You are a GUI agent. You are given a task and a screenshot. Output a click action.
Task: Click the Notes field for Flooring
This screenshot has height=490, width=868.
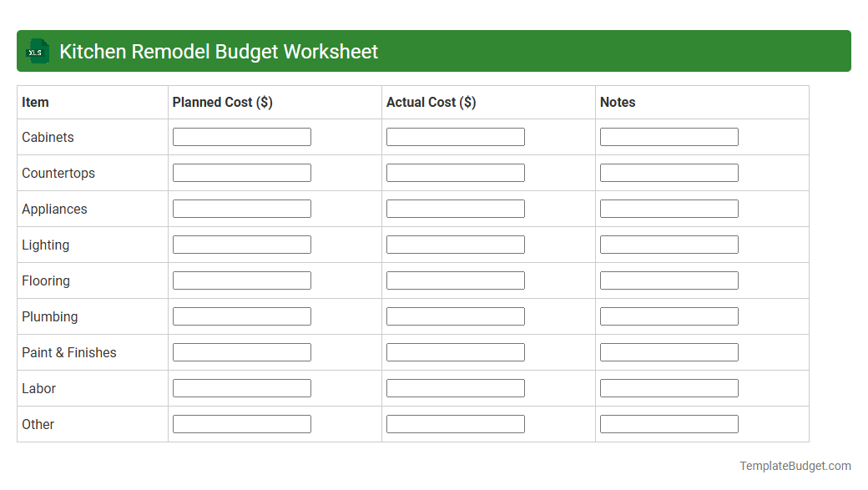[669, 280]
